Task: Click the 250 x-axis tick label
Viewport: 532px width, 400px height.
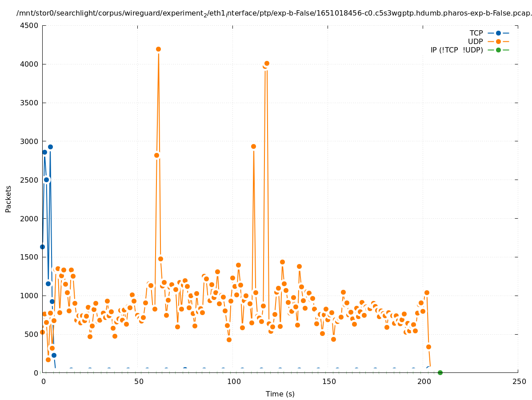Action: [518, 381]
